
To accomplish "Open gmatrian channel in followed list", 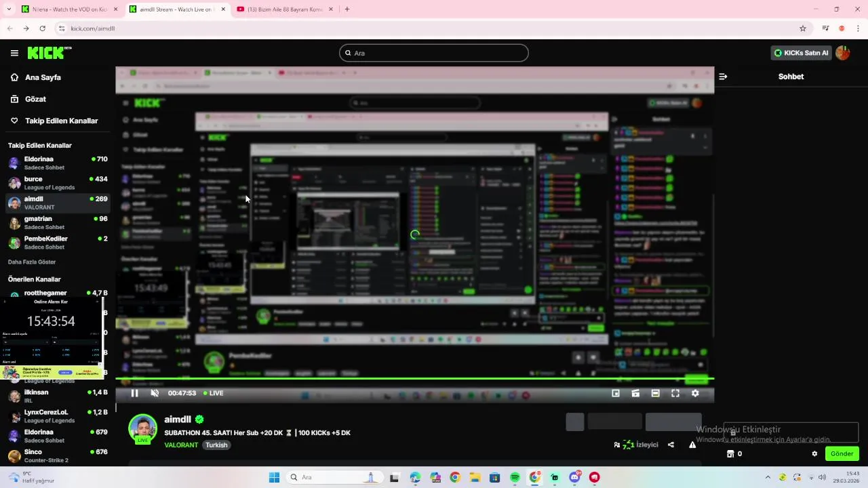I will [58, 222].
